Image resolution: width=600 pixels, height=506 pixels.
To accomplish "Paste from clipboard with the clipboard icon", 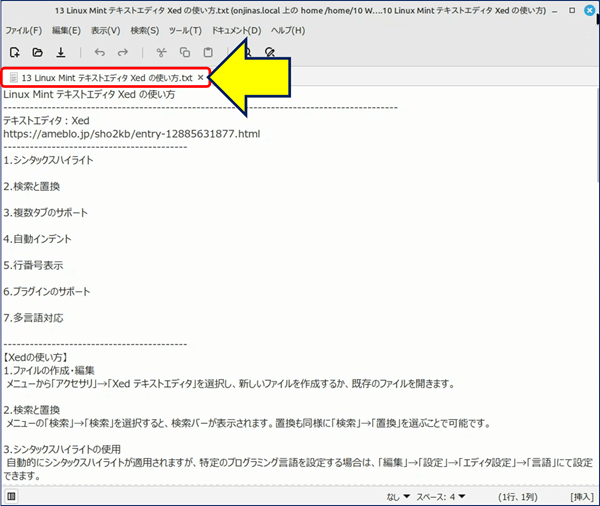I will [x=208, y=52].
